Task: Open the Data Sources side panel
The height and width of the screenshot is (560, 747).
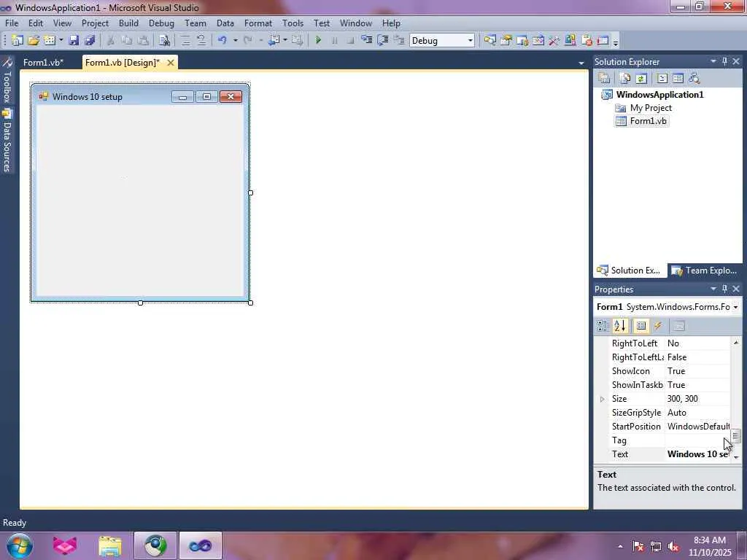Action: pos(7,141)
